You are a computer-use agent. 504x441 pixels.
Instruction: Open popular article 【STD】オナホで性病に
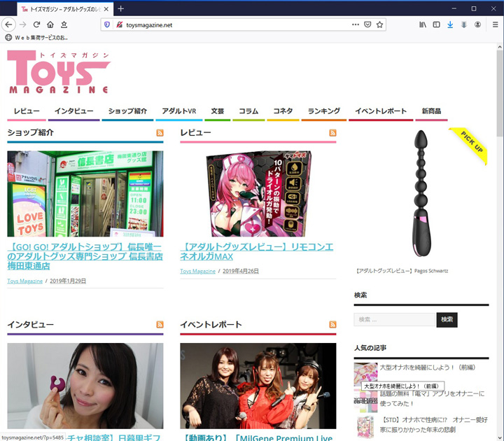tap(433, 425)
